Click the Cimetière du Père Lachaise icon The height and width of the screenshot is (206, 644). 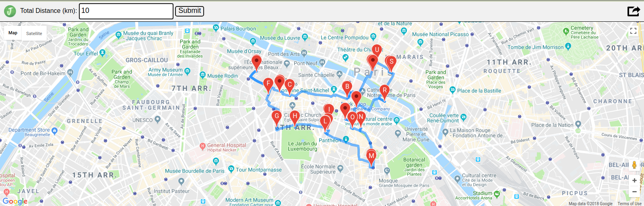[x=566, y=31]
